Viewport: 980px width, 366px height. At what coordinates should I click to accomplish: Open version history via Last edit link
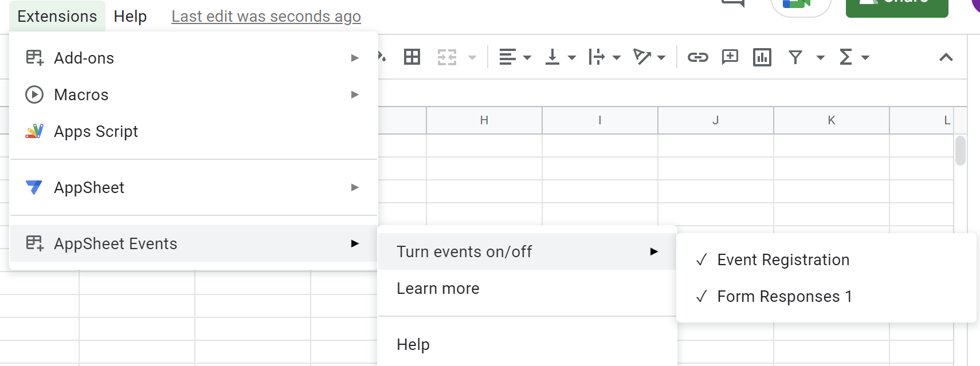click(x=265, y=16)
